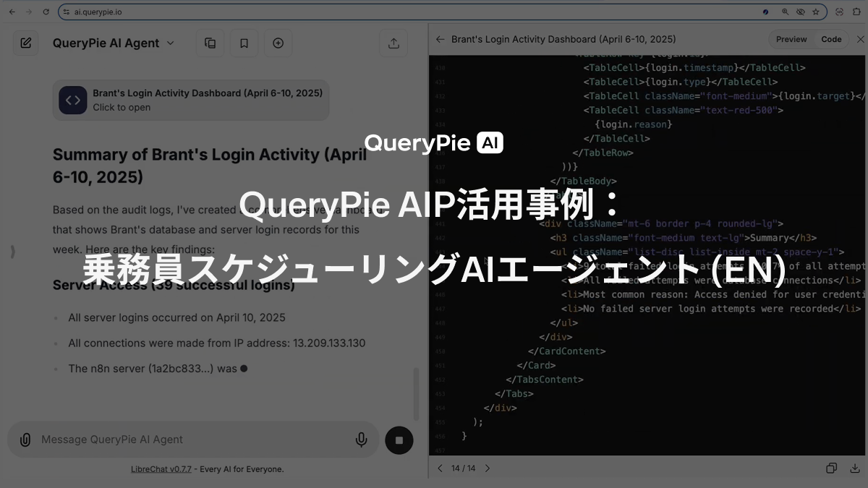868x488 pixels.
Task: Open the LibreChat v0.7.7 link
Action: click(161, 469)
